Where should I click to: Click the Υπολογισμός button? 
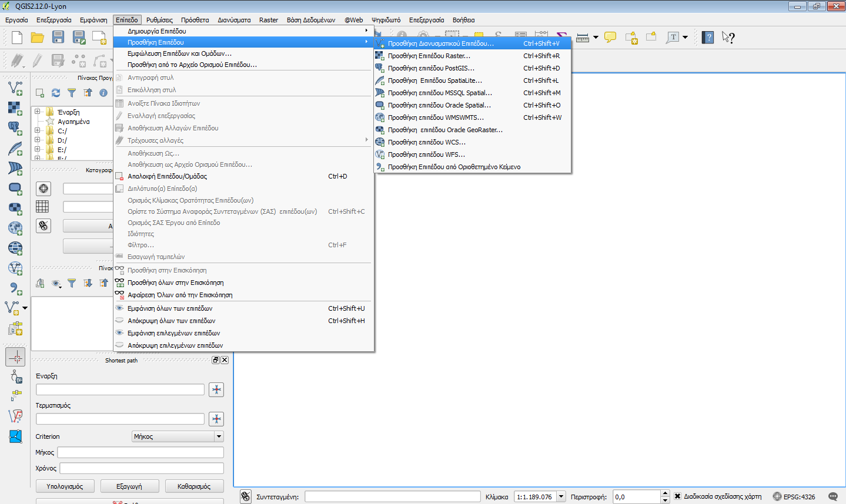tap(65, 486)
